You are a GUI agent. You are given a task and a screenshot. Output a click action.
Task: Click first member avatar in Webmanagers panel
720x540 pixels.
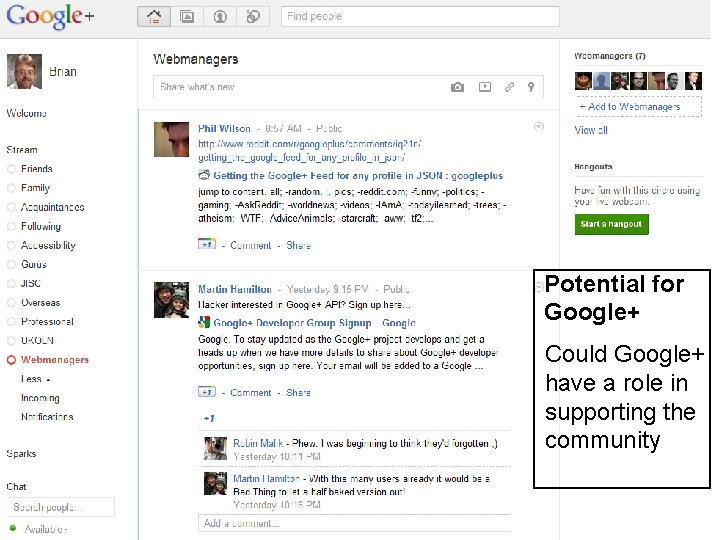583,81
